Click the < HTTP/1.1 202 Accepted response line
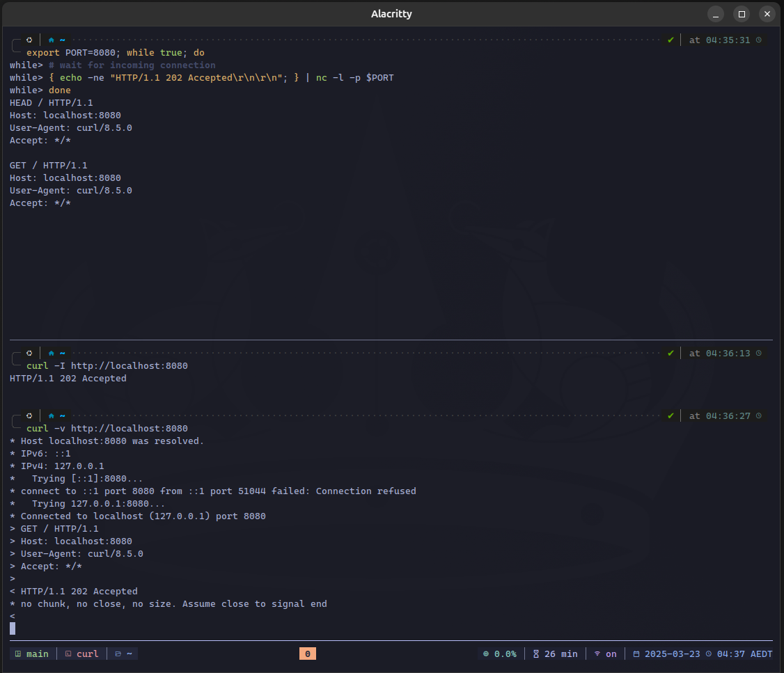 (74, 591)
